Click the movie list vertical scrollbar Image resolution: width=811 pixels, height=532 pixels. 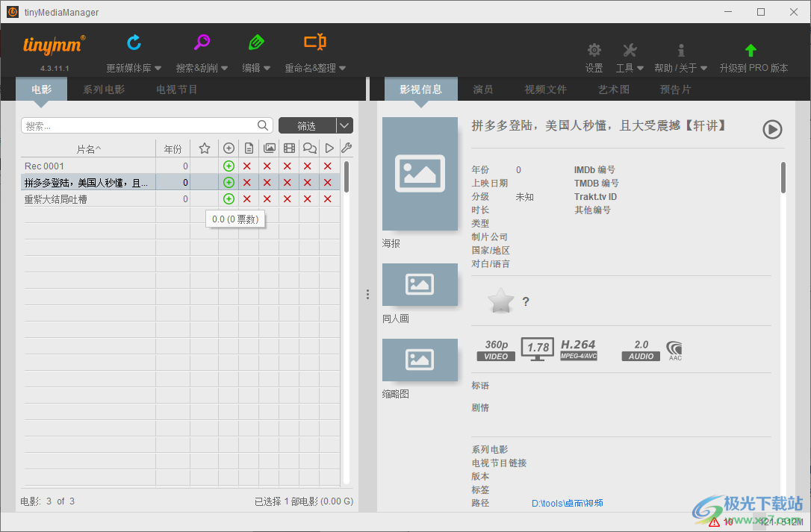tap(347, 177)
